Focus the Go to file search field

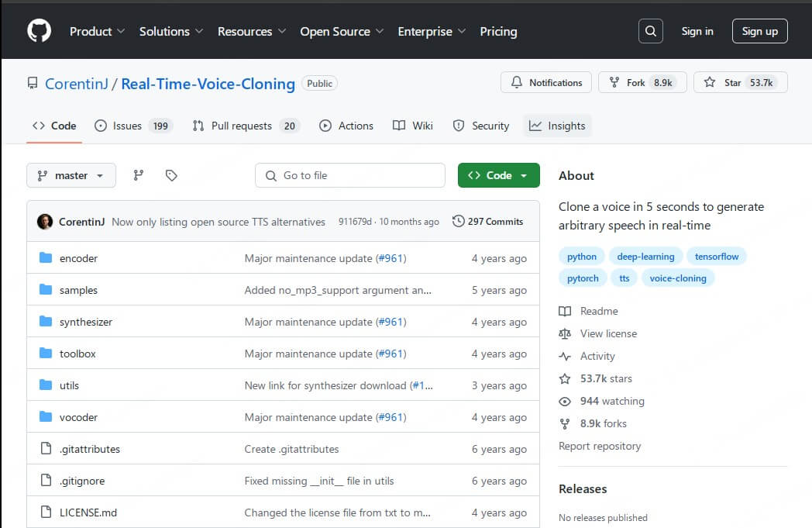(350, 175)
